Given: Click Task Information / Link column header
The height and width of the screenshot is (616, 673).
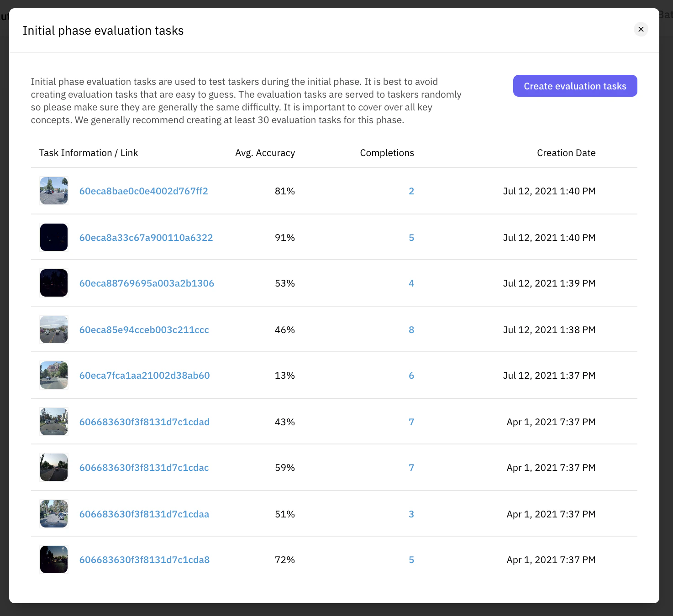Looking at the screenshot, I should [89, 153].
